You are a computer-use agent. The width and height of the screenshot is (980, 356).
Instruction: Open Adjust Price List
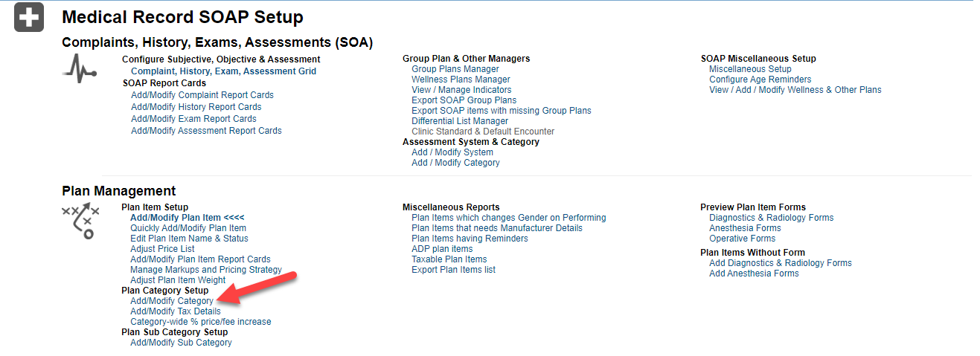(x=162, y=249)
